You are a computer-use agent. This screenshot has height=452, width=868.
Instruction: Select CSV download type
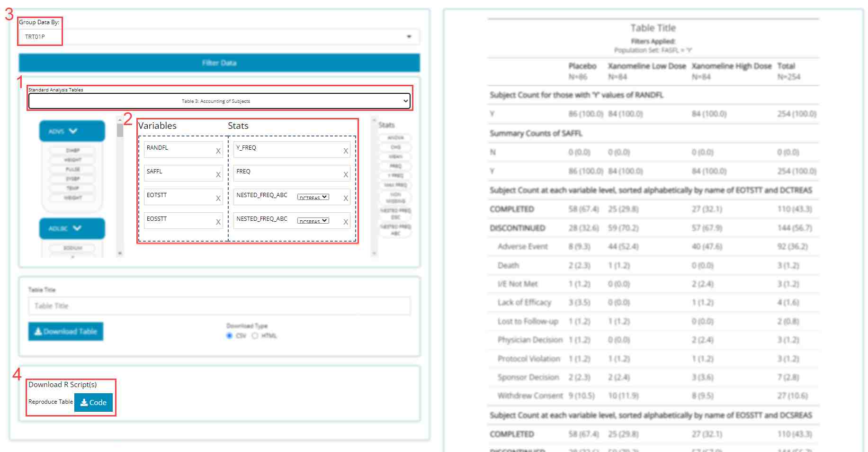[230, 336]
